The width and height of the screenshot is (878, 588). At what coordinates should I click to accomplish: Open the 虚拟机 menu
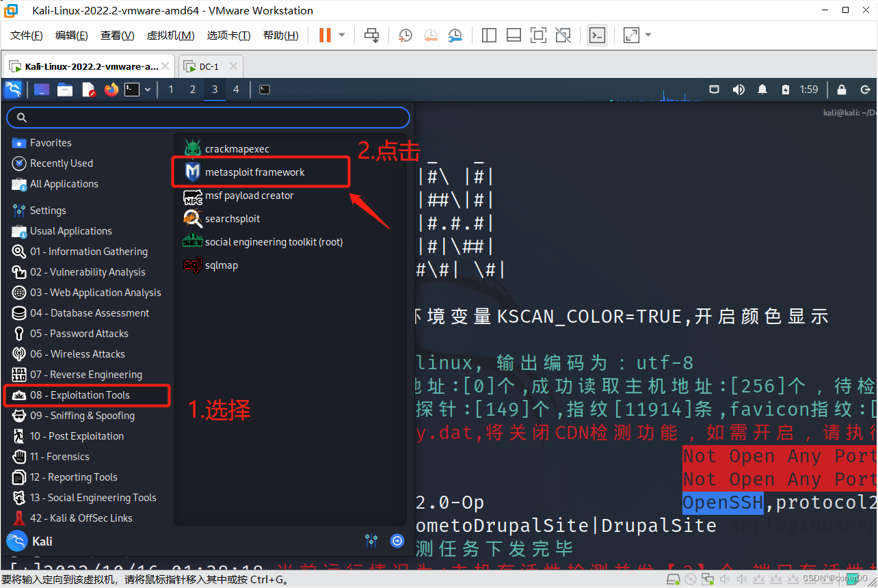pyautogui.click(x=170, y=35)
